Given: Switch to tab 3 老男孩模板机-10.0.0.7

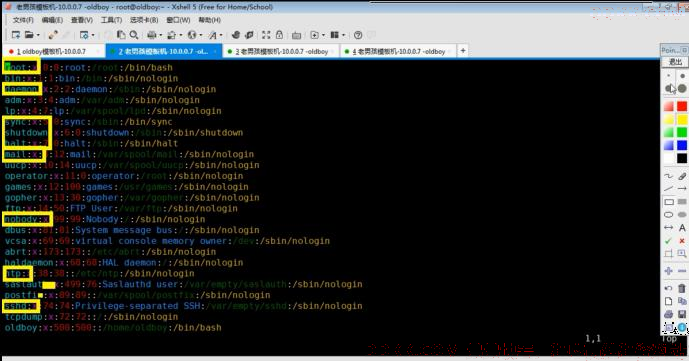Looking at the screenshot, I should click(x=282, y=51).
